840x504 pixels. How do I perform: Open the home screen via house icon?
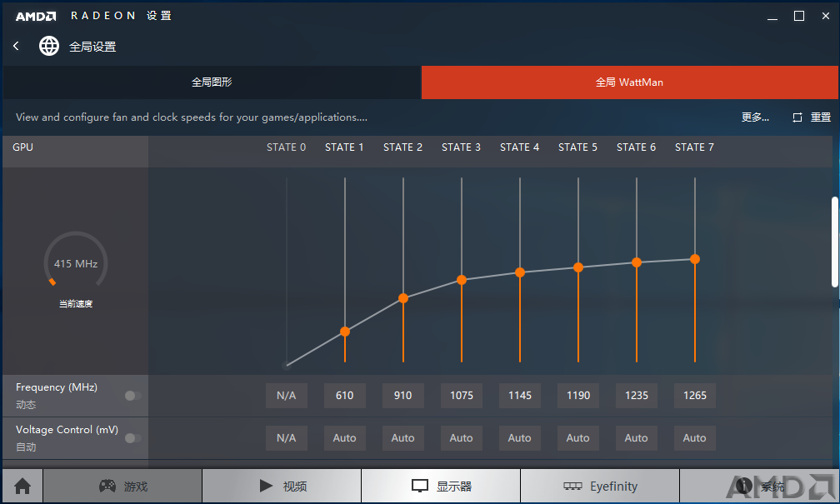(x=22, y=487)
